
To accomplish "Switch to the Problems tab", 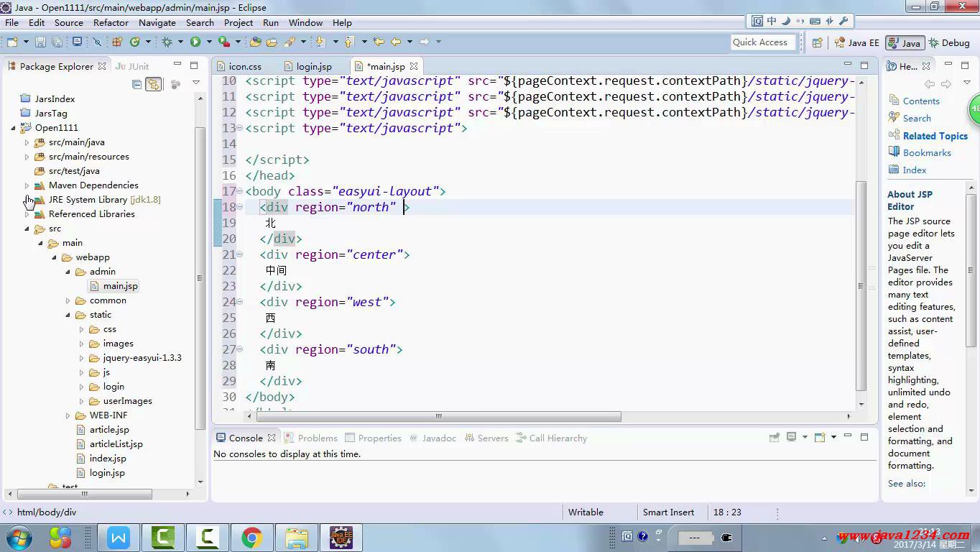I will tap(311, 438).
